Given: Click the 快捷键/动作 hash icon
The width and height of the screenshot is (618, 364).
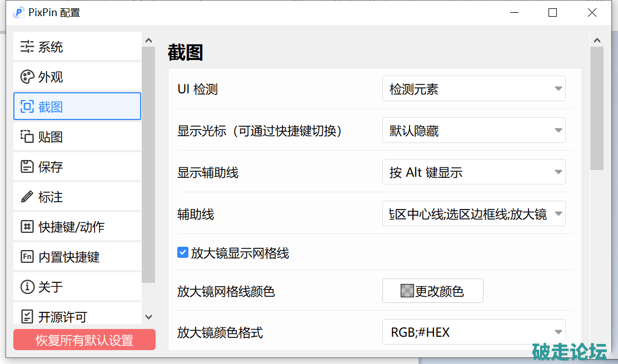Looking at the screenshot, I should point(27,227).
